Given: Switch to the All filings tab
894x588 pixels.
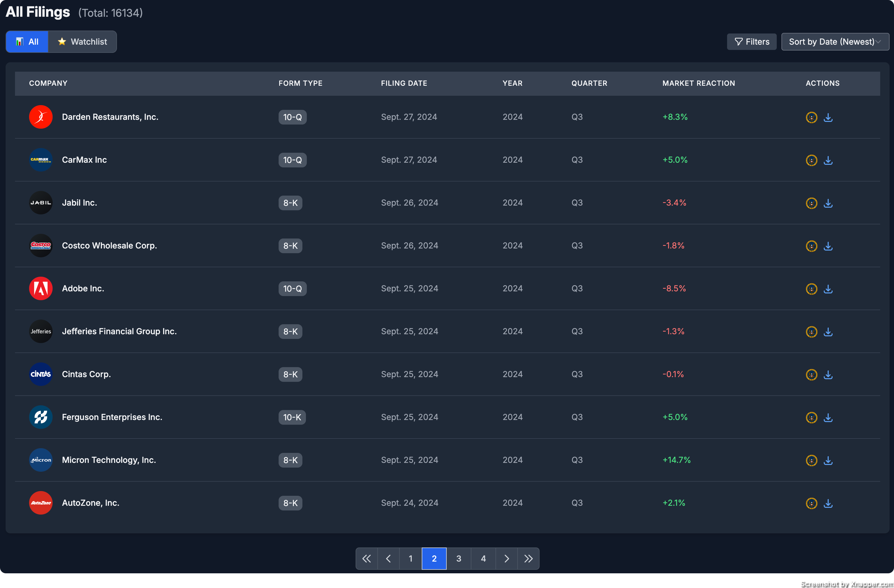Looking at the screenshot, I should pos(27,42).
